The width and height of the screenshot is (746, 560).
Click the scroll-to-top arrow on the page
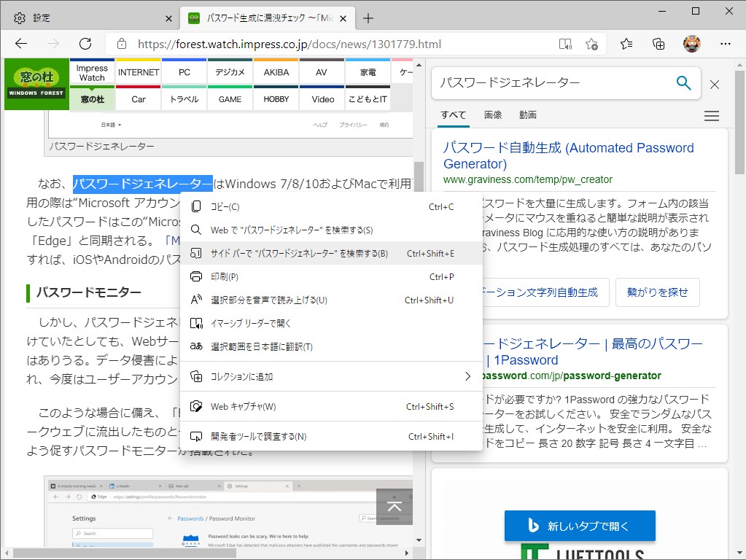395,505
